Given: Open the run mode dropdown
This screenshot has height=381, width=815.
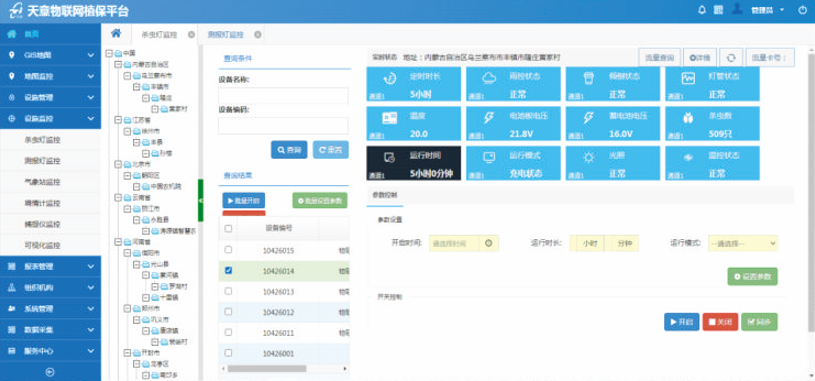Looking at the screenshot, I should 743,243.
